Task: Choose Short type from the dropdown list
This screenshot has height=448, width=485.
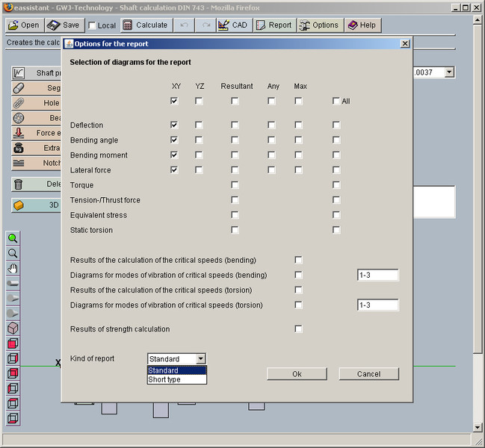Action: click(176, 379)
